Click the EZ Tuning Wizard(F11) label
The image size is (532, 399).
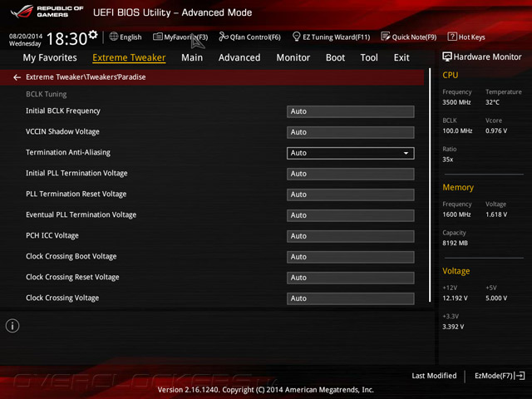coord(336,37)
